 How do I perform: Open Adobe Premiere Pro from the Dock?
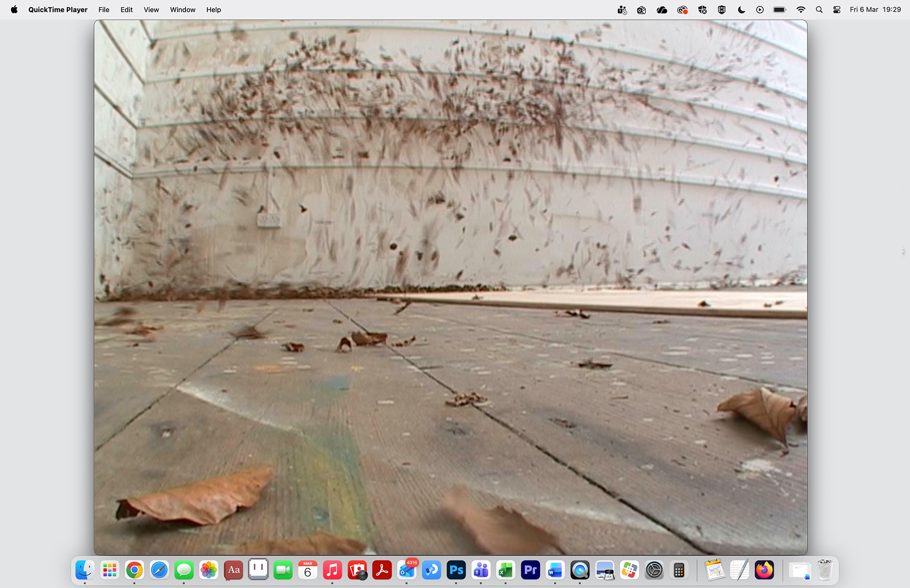(530, 570)
